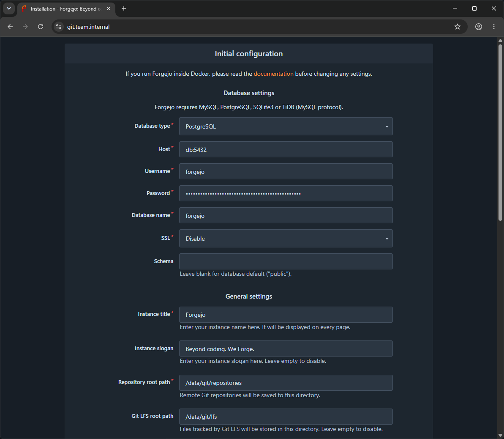This screenshot has height=439, width=504.
Task: Open the browser profile icon
Action: tap(479, 27)
